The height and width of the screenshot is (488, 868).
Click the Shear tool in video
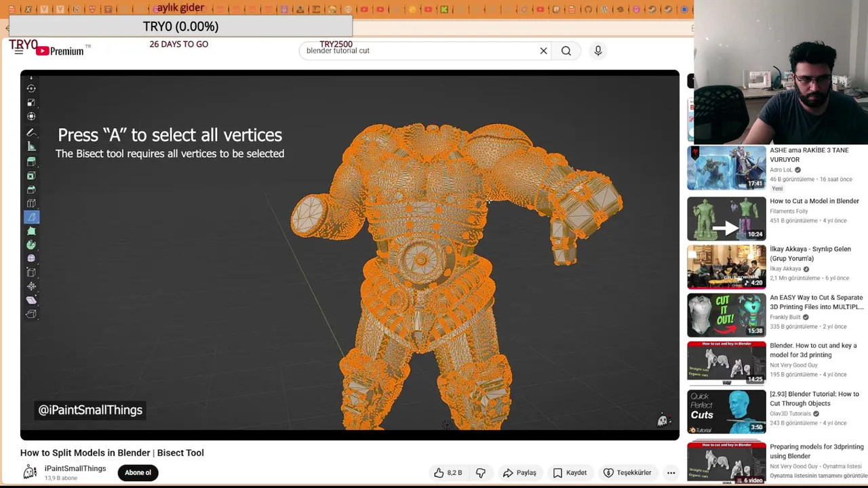[31, 300]
